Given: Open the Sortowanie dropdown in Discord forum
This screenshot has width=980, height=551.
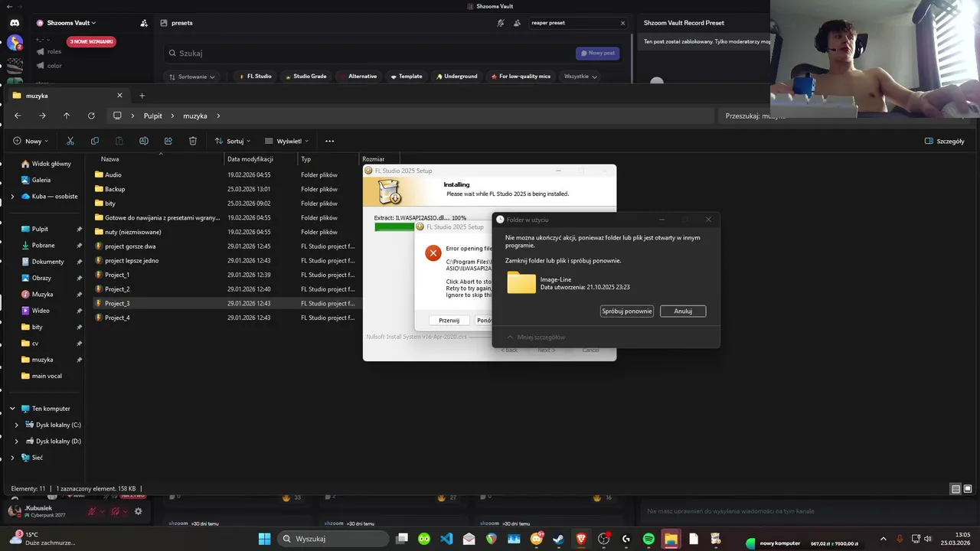Looking at the screenshot, I should 191,77.
